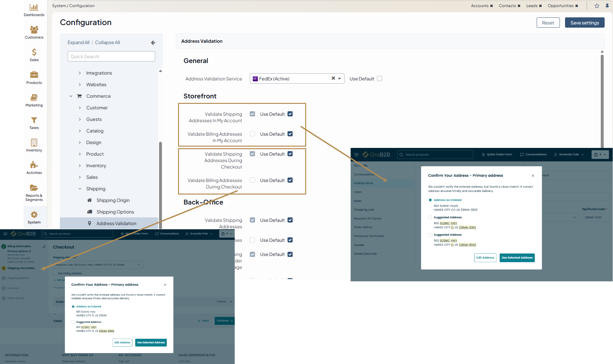Focus the Quick Search field
The image size is (613, 364).
coord(111,56)
